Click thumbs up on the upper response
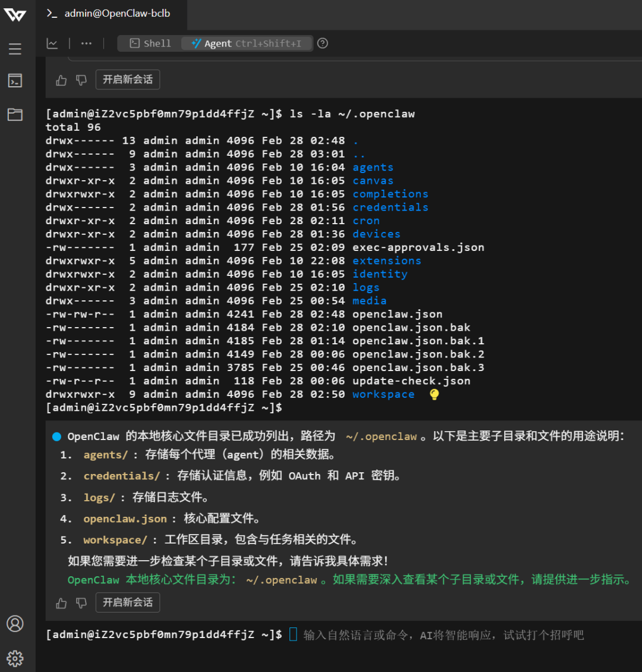 coord(61,80)
